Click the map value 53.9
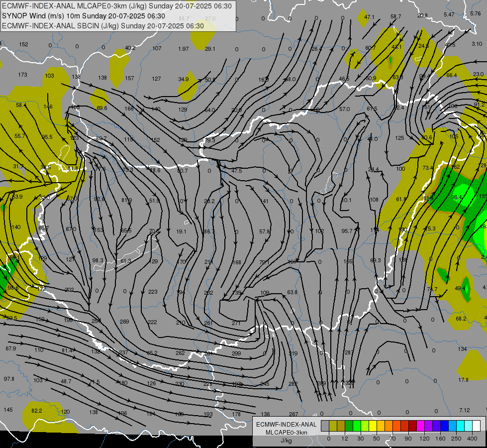Image resolution: width=487 pixels, height=448 pixels. [x=17, y=197]
